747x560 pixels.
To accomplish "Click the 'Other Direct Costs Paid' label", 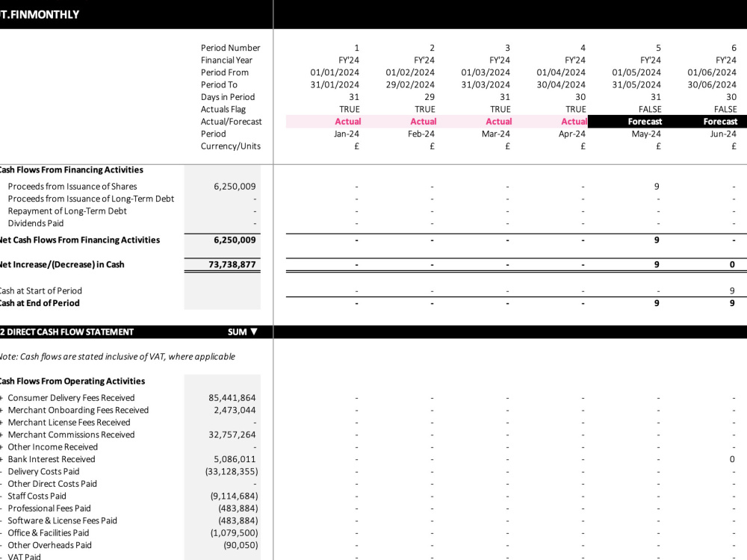I will pyautogui.click(x=52, y=484).
